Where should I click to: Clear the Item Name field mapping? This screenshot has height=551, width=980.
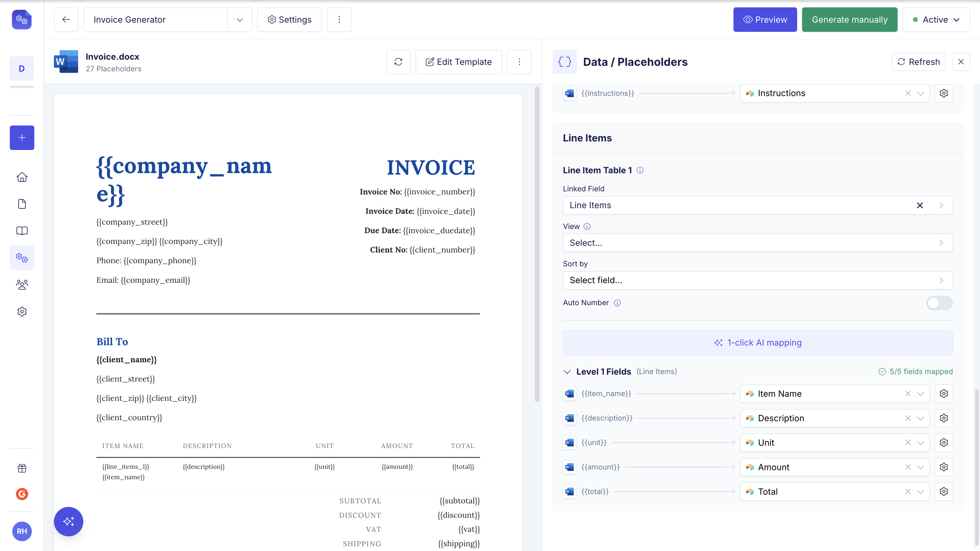[x=908, y=394]
